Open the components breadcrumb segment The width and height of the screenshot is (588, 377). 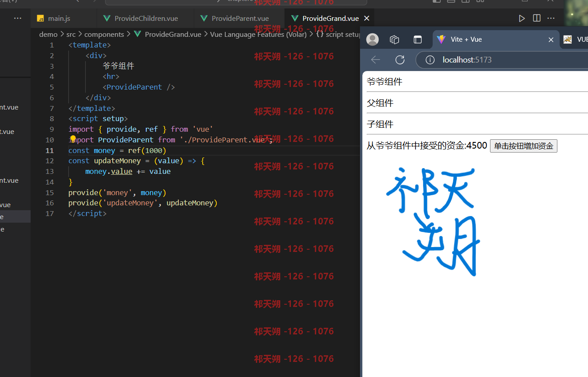tap(104, 34)
